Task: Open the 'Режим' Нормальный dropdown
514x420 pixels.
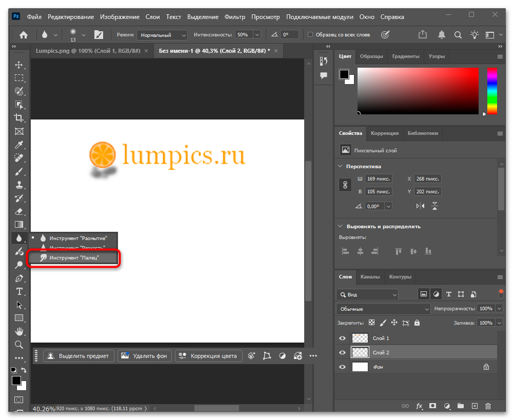Action: tap(162, 35)
